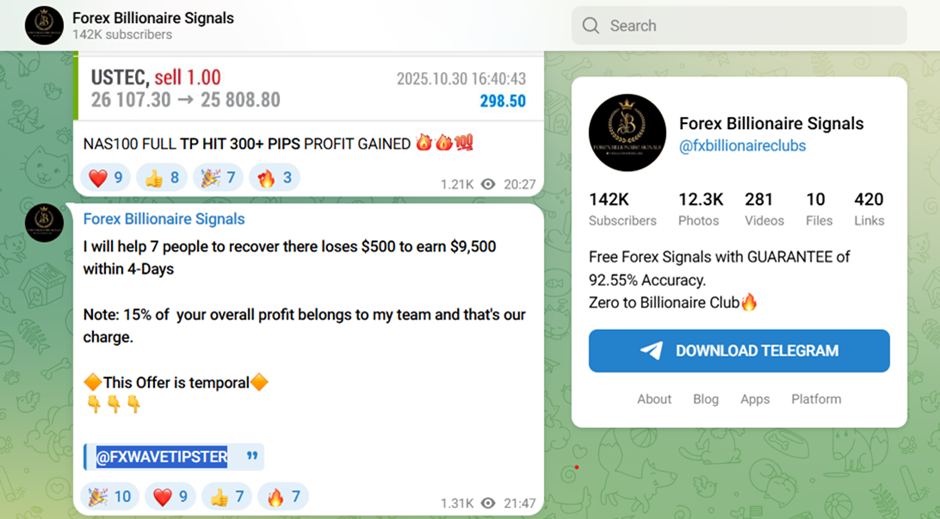The width and height of the screenshot is (940, 519).
Task: Click the large channel logo in the info card
Action: [x=627, y=132]
